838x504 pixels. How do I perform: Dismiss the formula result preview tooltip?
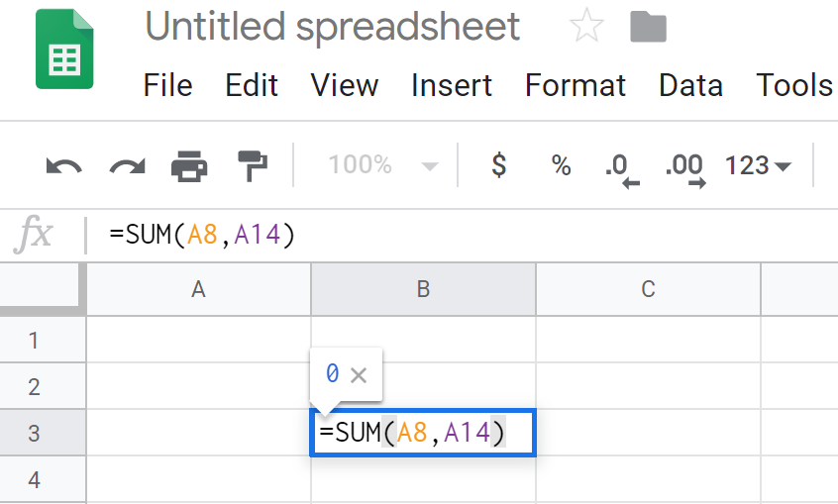(x=359, y=375)
